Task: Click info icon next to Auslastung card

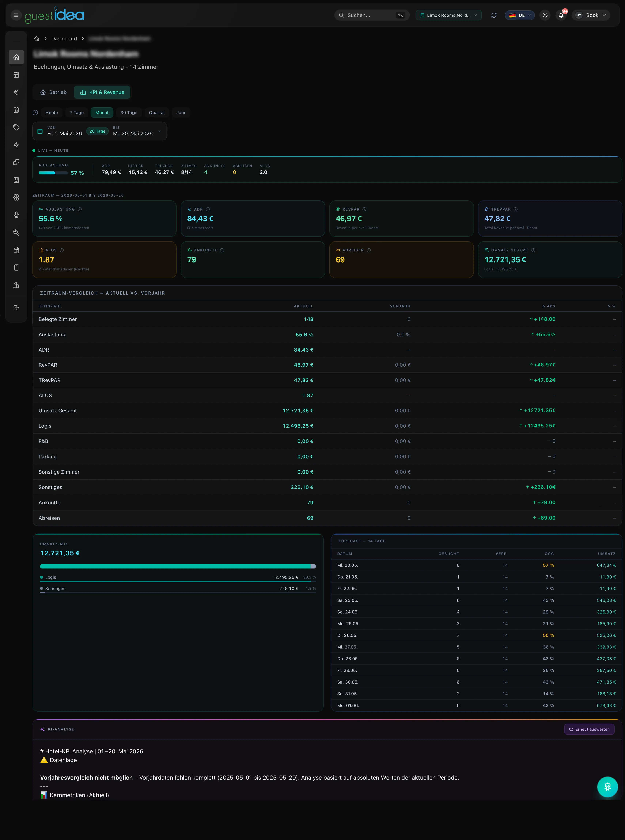Action: [80, 209]
